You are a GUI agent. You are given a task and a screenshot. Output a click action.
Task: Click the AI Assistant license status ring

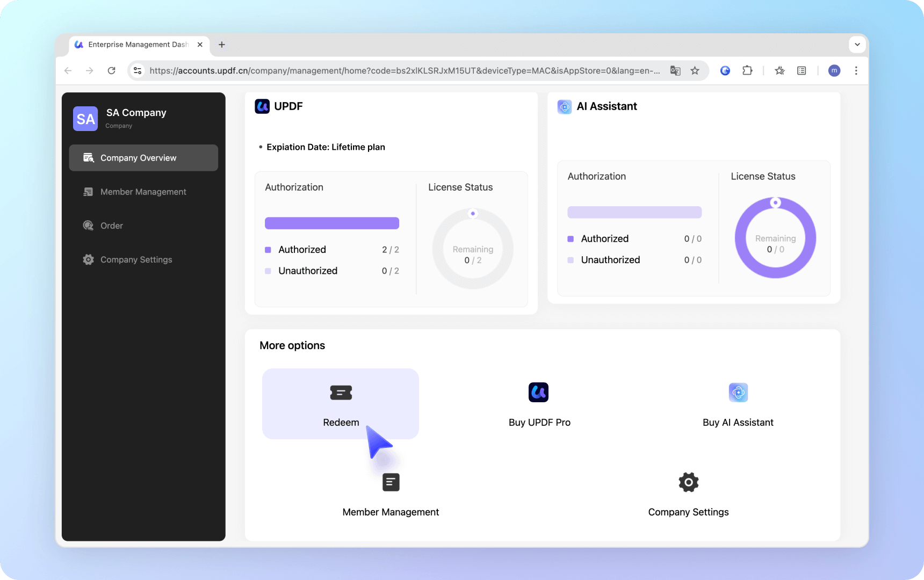(775, 238)
